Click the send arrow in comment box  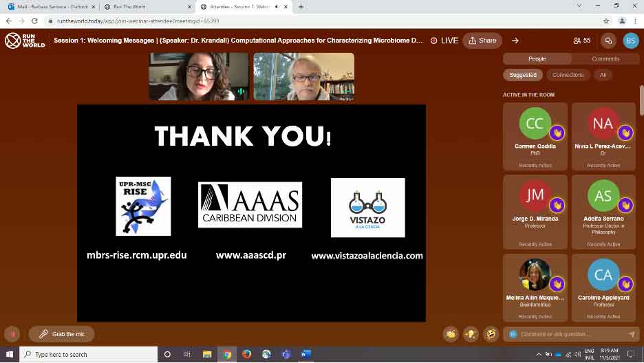click(x=632, y=334)
